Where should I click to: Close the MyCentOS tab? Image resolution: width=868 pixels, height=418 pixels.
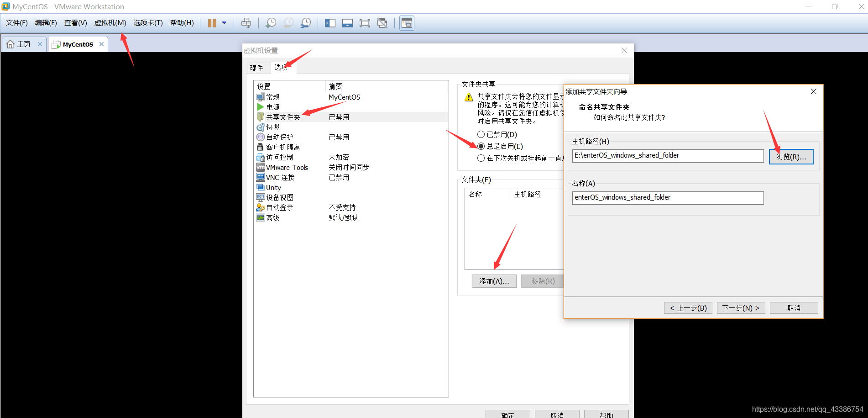point(101,44)
